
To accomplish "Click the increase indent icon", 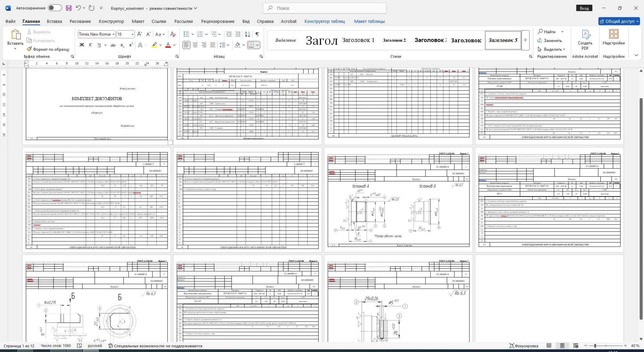I will (238, 34).
